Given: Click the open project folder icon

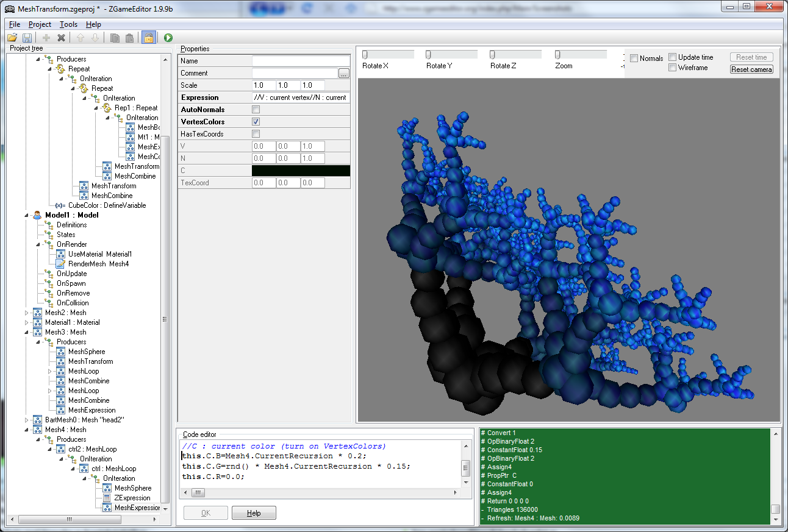Looking at the screenshot, I should click(12, 38).
